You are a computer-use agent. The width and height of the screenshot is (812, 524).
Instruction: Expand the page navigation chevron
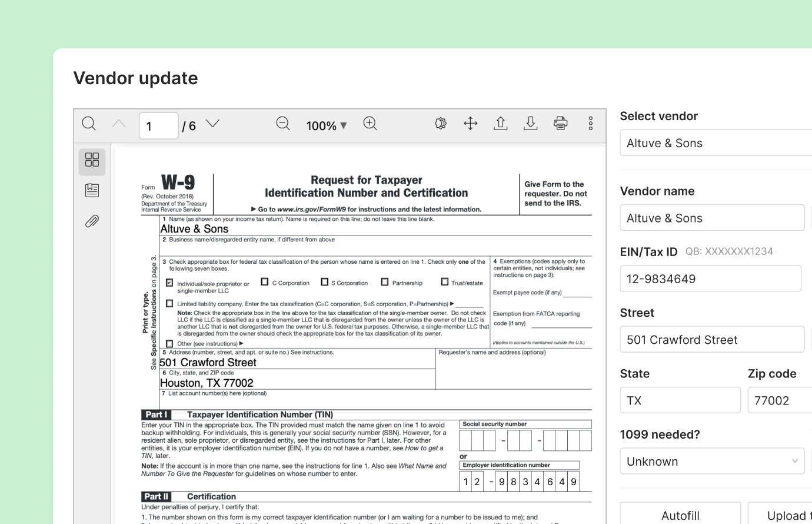point(212,124)
